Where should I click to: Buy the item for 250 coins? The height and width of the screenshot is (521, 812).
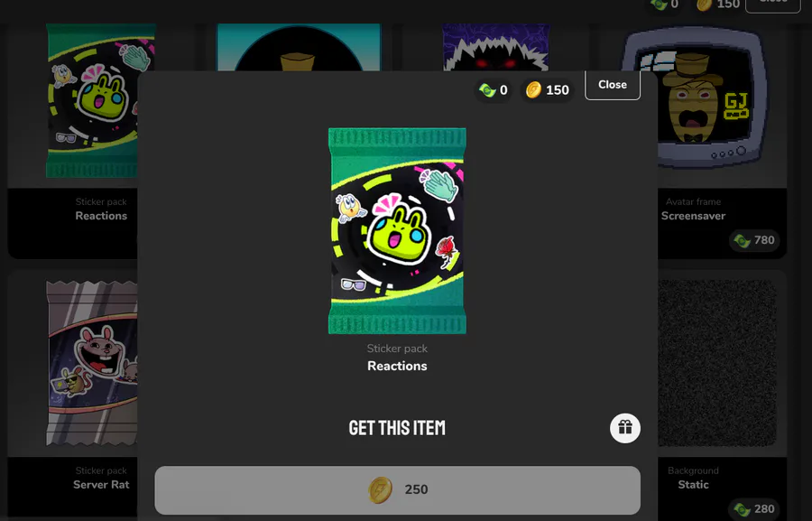(x=397, y=490)
